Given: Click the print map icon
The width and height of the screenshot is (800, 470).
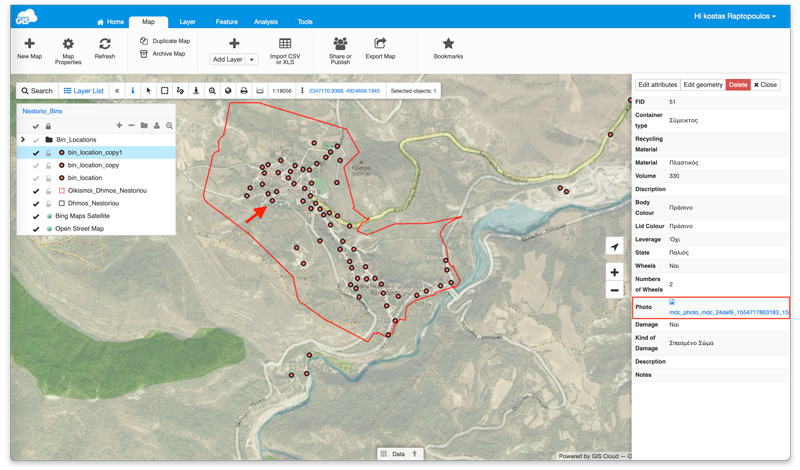Looking at the screenshot, I should 244,91.
